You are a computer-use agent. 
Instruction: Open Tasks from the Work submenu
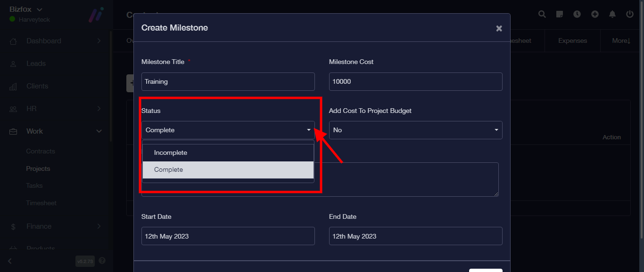(x=34, y=186)
